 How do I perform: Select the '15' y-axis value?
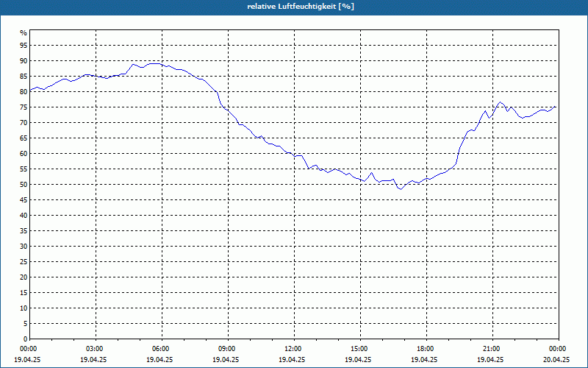point(24,293)
